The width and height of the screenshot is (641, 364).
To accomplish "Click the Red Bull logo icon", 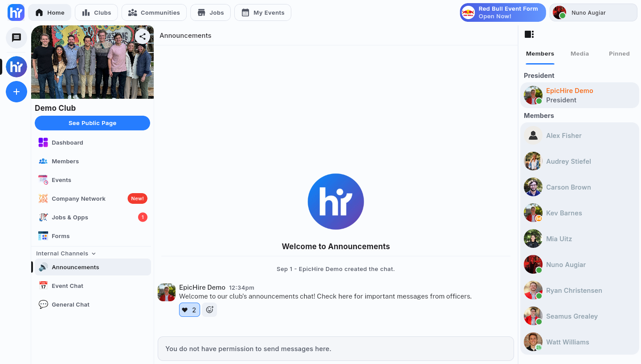I will point(468,12).
